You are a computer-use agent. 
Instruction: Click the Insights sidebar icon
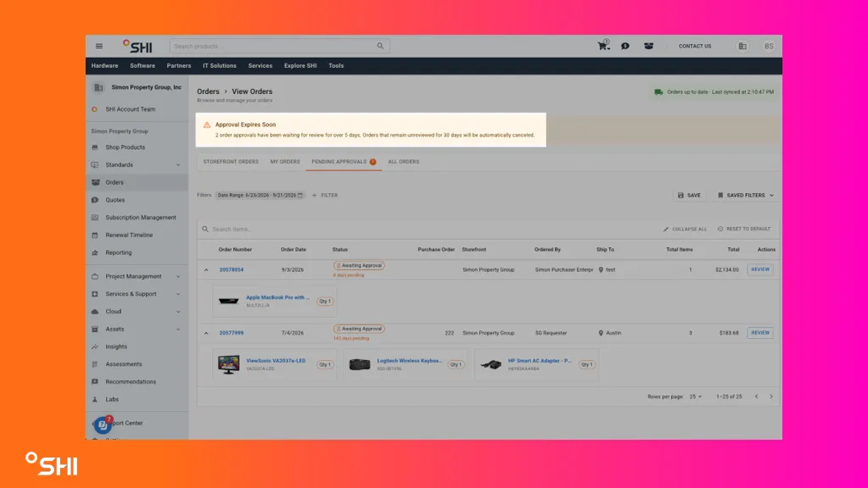click(x=95, y=347)
